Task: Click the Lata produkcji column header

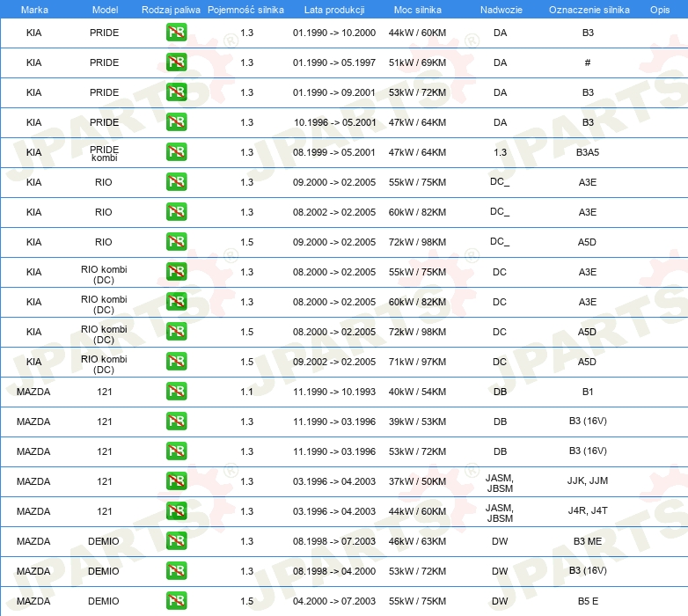Action: [334, 10]
